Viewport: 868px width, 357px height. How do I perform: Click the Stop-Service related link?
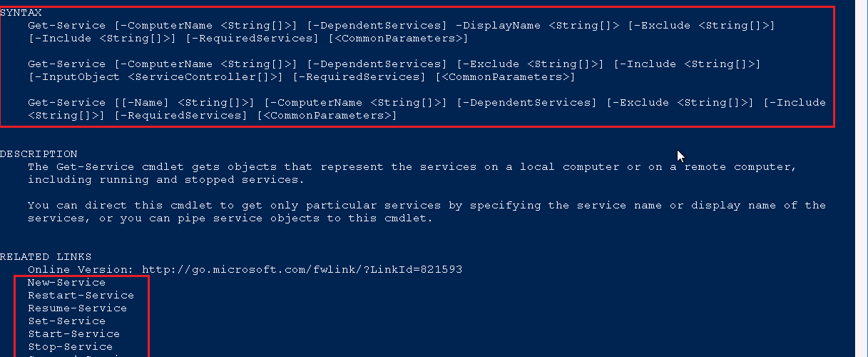[x=70, y=347]
